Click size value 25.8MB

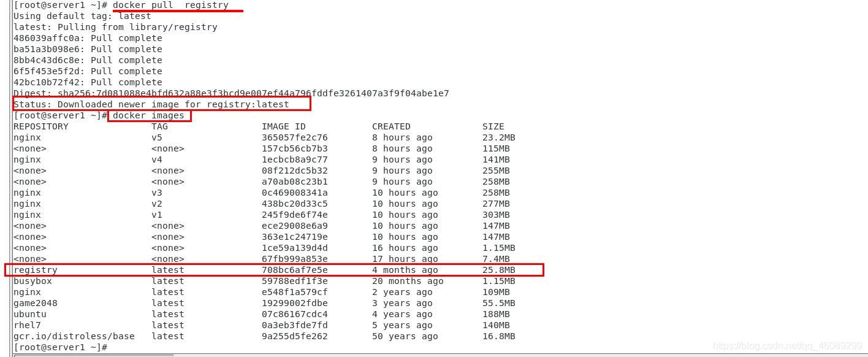tap(499, 270)
